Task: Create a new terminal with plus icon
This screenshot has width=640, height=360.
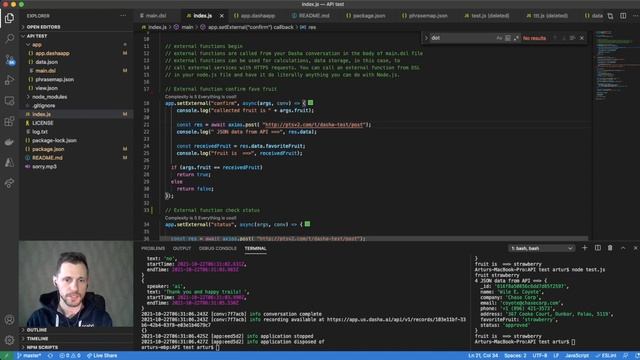Action: (x=584, y=248)
